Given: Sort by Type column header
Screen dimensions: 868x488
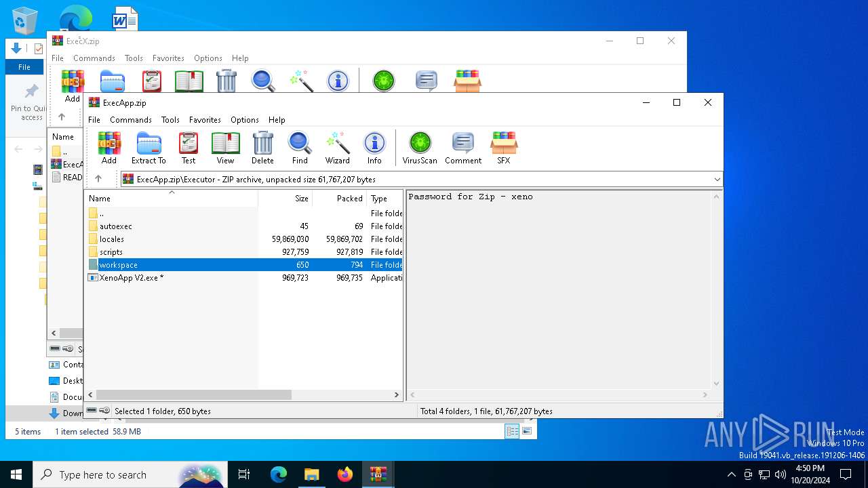Looking at the screenshot, I should click(385, 199).
